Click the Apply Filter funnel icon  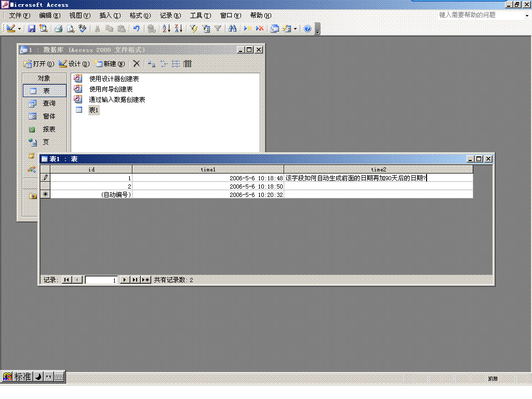click(218, 29)
